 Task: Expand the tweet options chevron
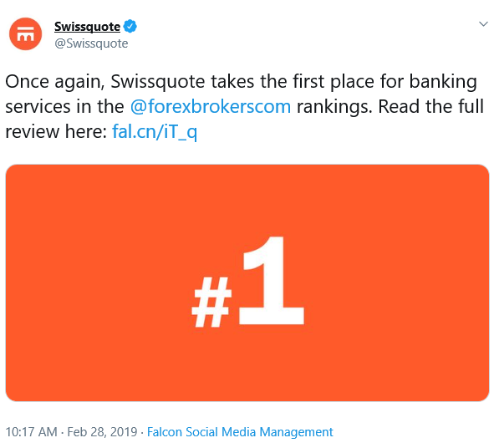pos(483,24)
